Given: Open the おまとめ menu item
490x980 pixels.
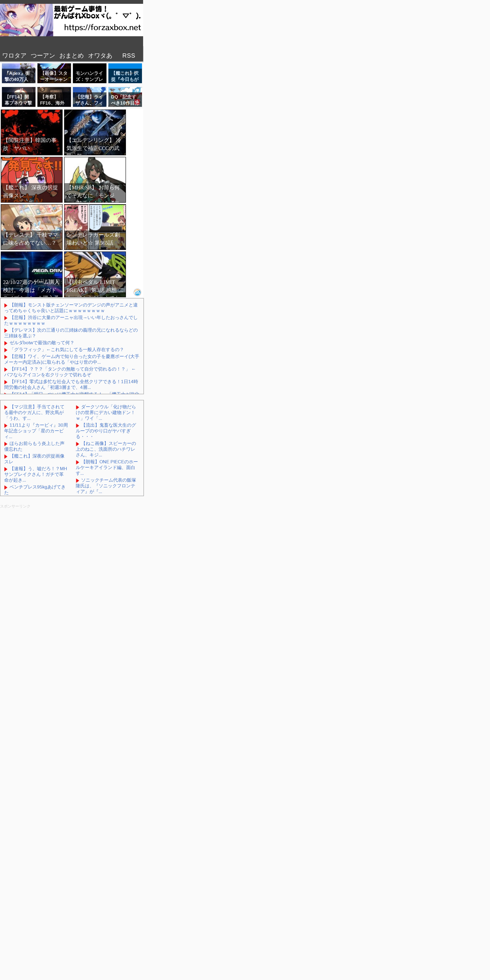Looking at the screenshot, I should (x=71, y=56).
